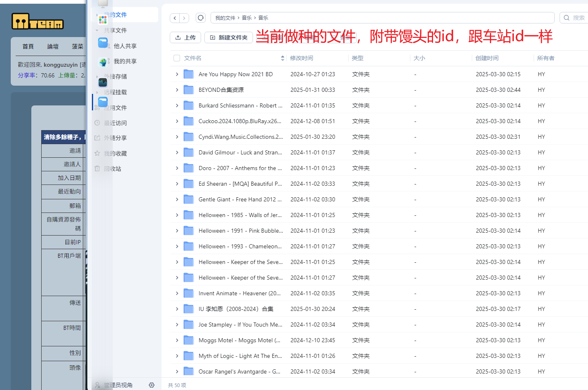Click the 外链分享 share icon
The image size is (588, 390).
click(97, 138)
